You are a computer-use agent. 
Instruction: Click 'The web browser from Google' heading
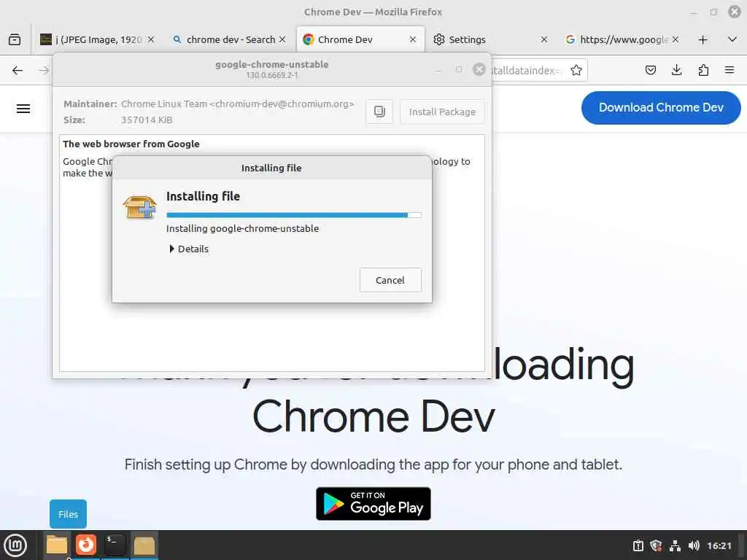[x=131, y=144]
